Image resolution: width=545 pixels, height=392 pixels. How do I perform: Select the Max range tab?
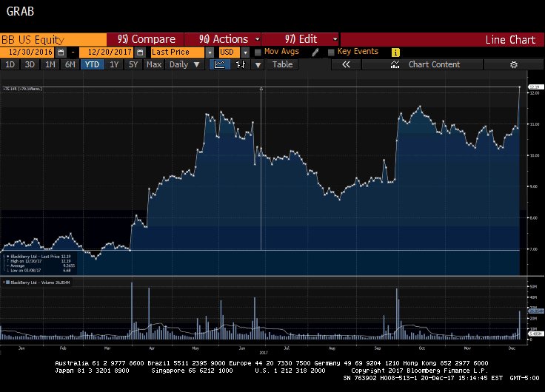click(154, 64)
